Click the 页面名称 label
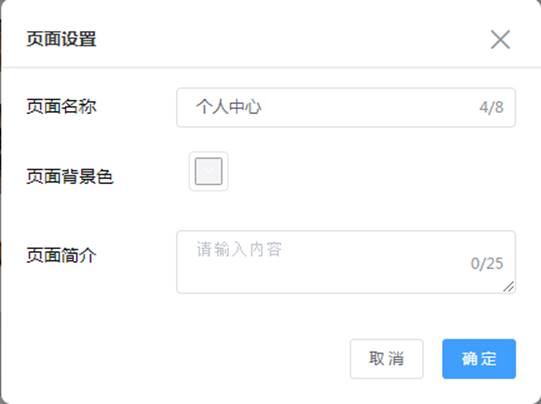The height and width of the screenshot is (404, 541). pyautogui.click(x=61, y=106)
